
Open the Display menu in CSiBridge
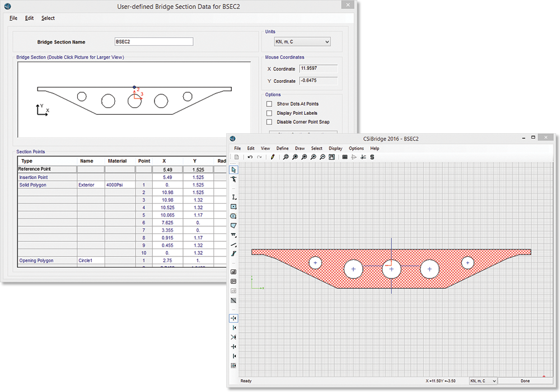click(335, 148)
